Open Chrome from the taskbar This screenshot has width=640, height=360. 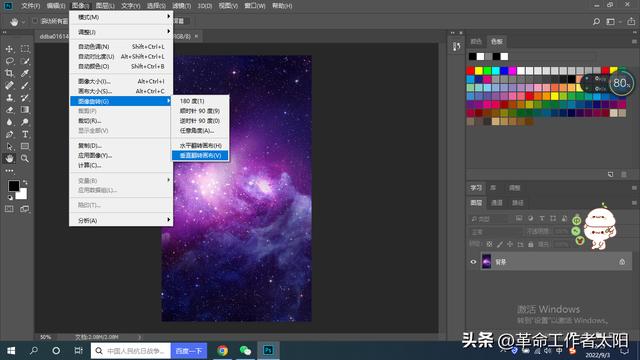pyautogui.click(x=222, y=351)
